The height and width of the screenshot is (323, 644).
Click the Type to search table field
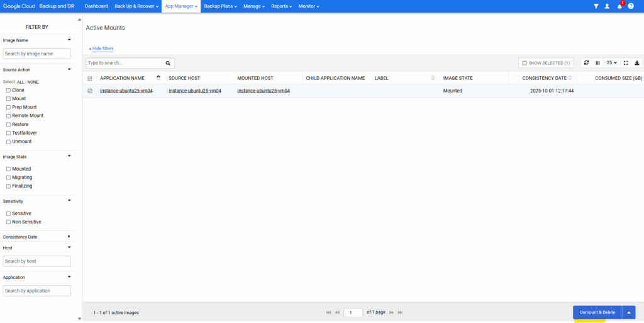coord(124,64)
